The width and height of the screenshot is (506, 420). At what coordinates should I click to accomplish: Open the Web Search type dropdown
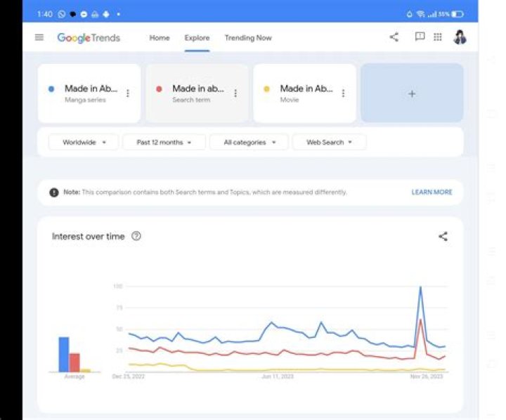[329, 143]
